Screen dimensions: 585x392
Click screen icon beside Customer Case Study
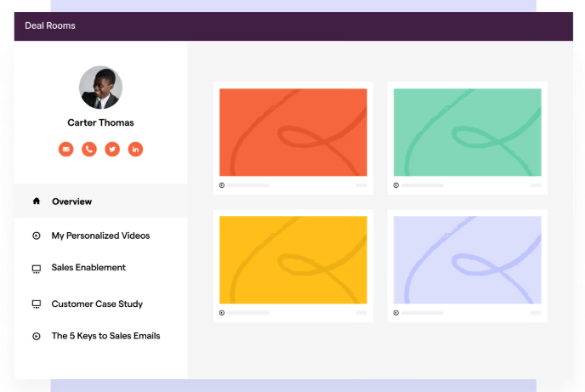coord(37,304)
